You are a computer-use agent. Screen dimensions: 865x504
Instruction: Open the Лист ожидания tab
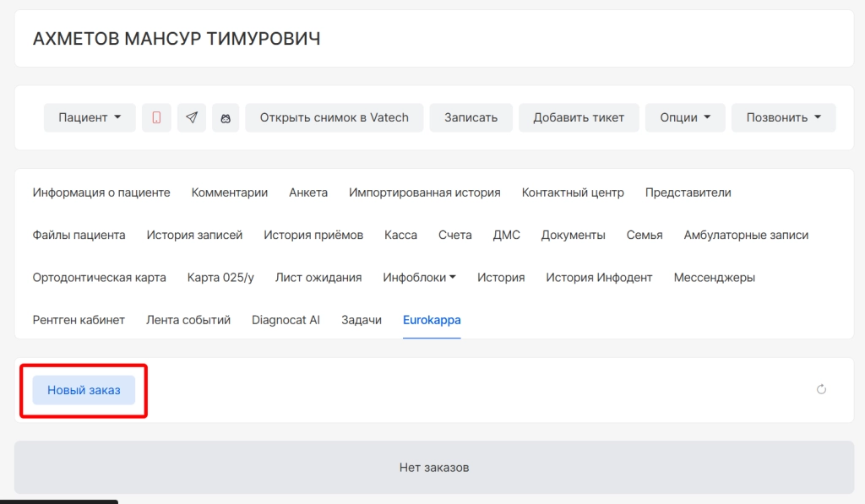pos(318,278)
